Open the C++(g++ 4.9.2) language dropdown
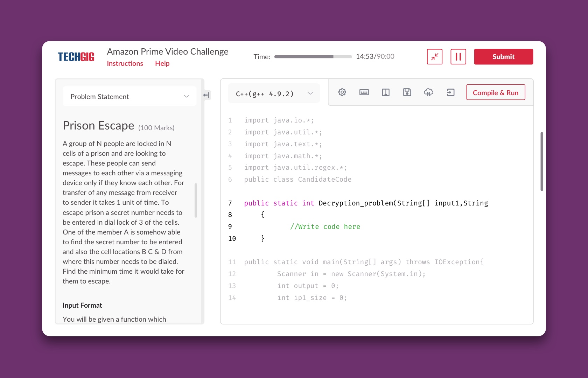The width and height of the screenshot is (588, 378). (274, 93)
